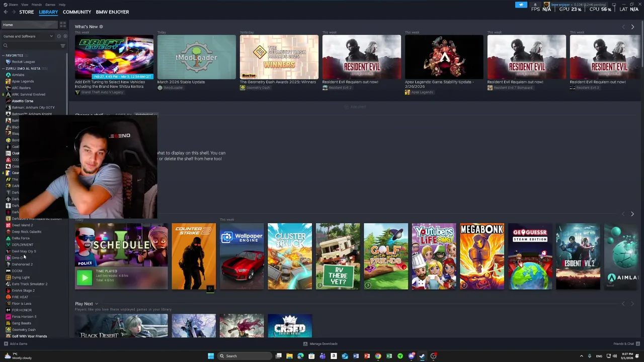This screenshot has width=644, height=362.
Task: Open the View menu
Action: [25, 5]
